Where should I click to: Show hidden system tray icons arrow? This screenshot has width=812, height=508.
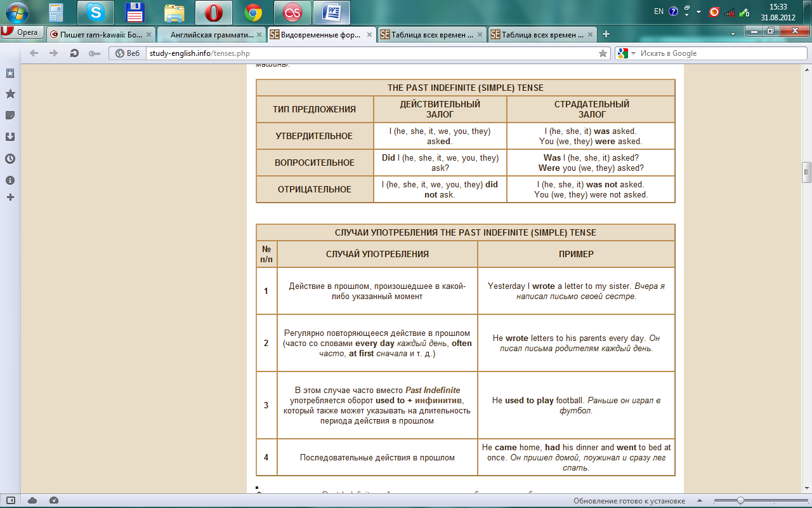[698, 11]
